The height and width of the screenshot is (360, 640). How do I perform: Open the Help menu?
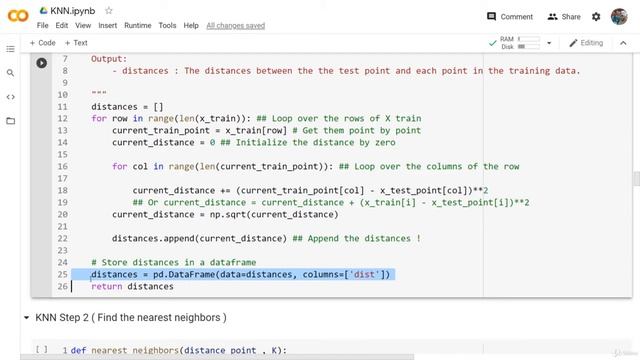[191, 25]
